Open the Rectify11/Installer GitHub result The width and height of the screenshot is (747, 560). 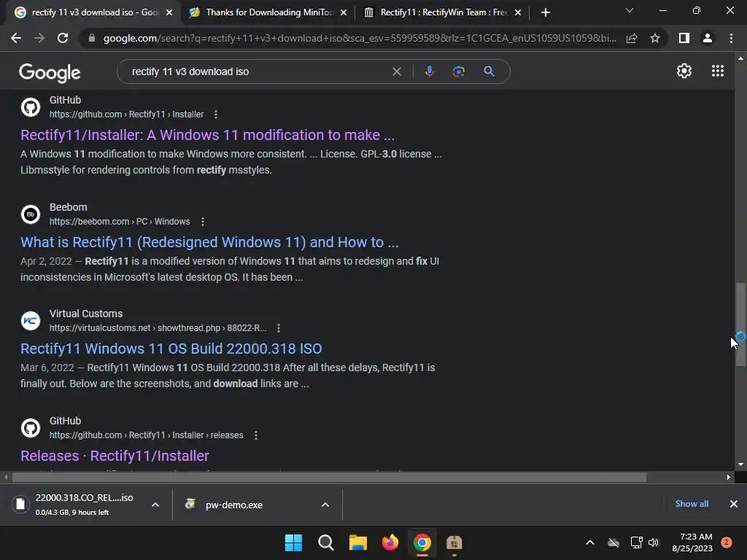click(x=207, y=135)
